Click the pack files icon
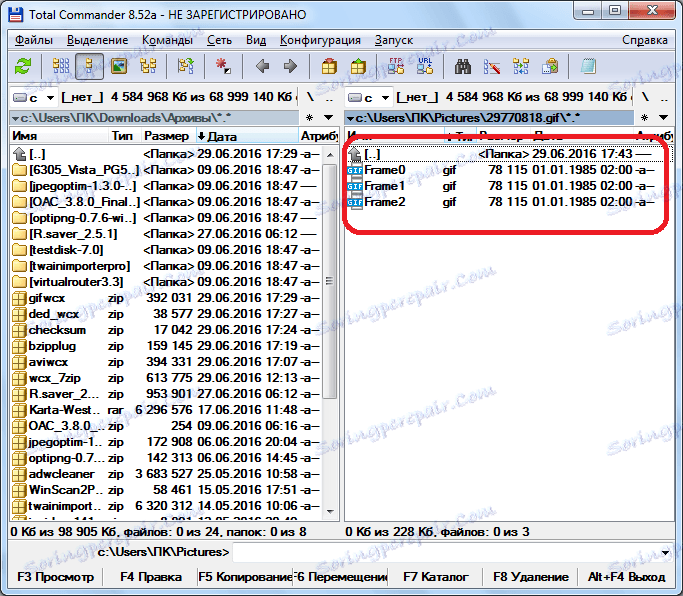 [329, 66]
